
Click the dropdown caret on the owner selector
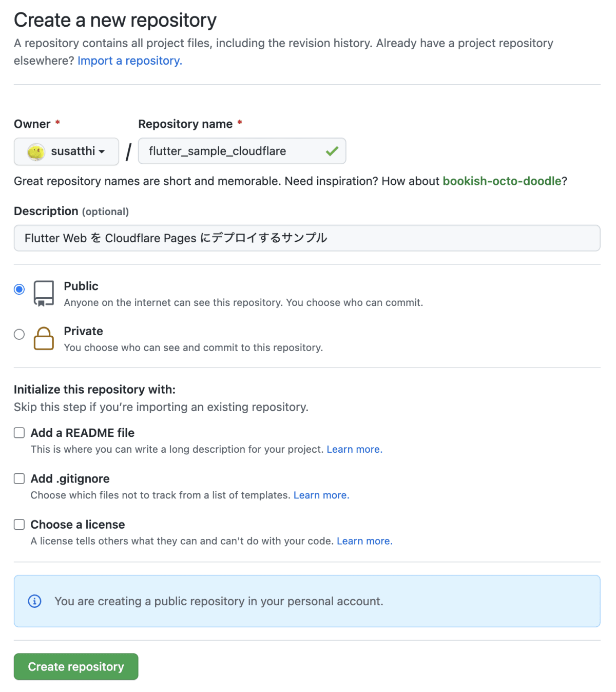pyautogui.click(x=101, y=151)
